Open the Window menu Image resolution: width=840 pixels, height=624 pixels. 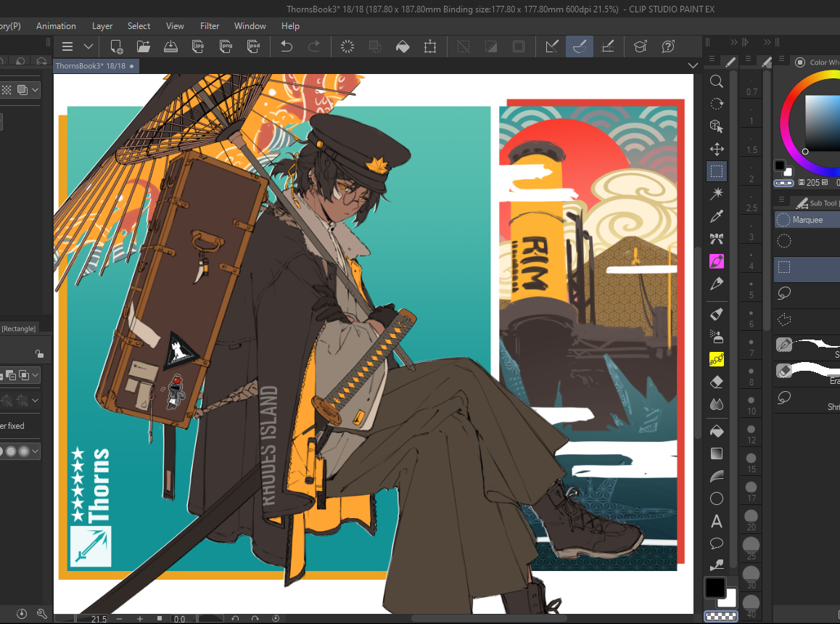(250, 25)
